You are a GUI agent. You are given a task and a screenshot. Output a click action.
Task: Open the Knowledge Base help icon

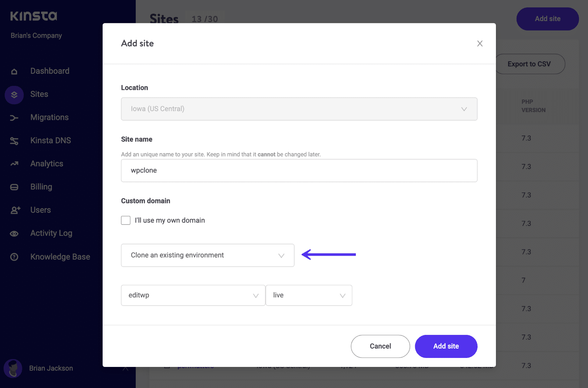coord(14,256)
